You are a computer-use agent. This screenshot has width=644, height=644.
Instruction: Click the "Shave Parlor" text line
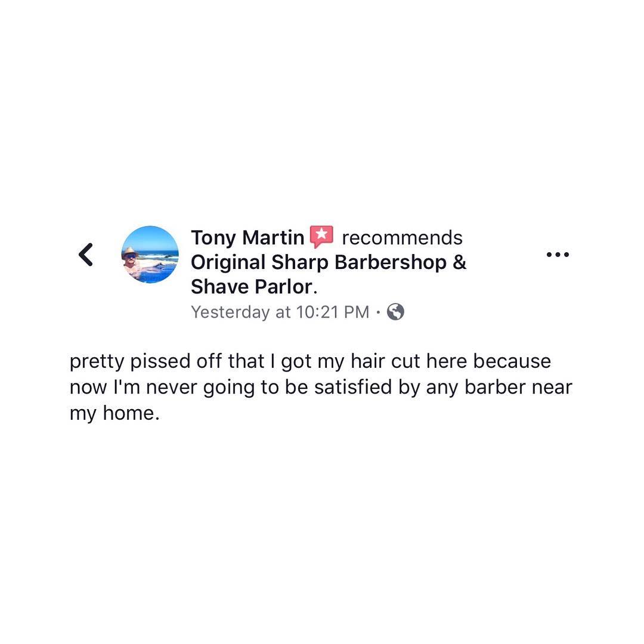(x=251, y=287)
